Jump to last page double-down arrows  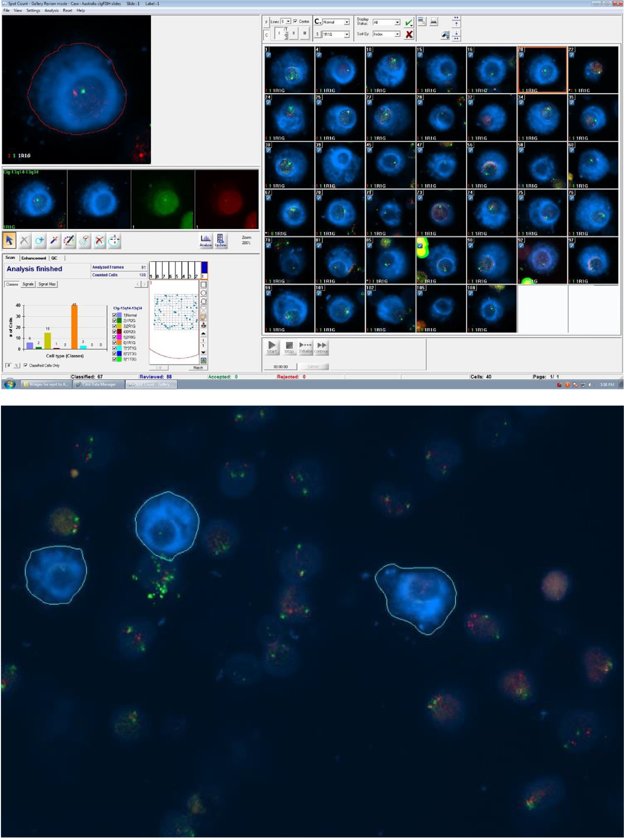click(x=456, y=38)
